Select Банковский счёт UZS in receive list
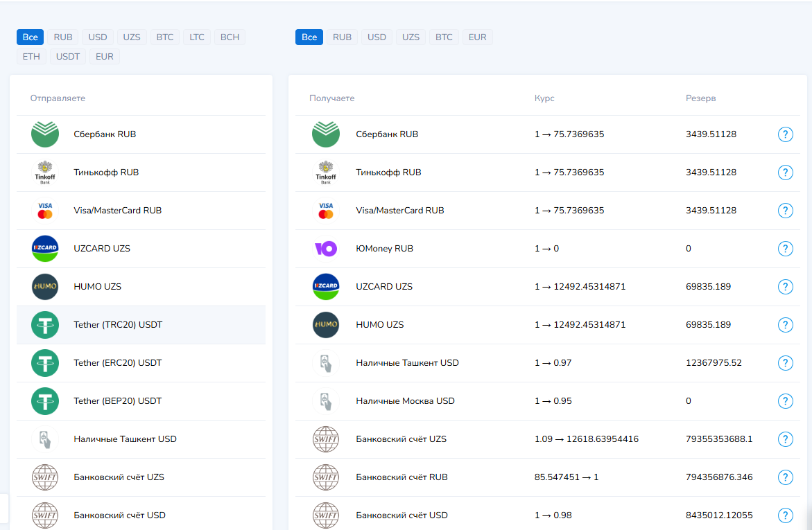Viewport: 812px width, 530px height. (x=401, y=439)
